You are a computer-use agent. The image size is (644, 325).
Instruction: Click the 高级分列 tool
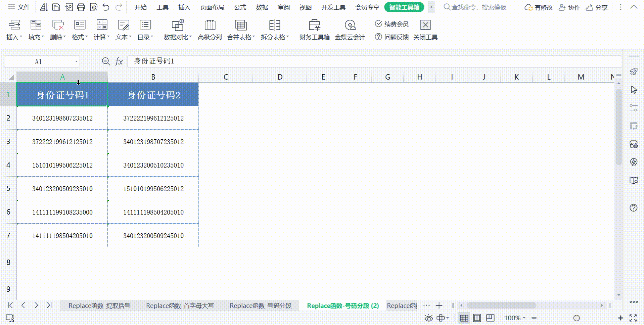click(x=210, y=30)
